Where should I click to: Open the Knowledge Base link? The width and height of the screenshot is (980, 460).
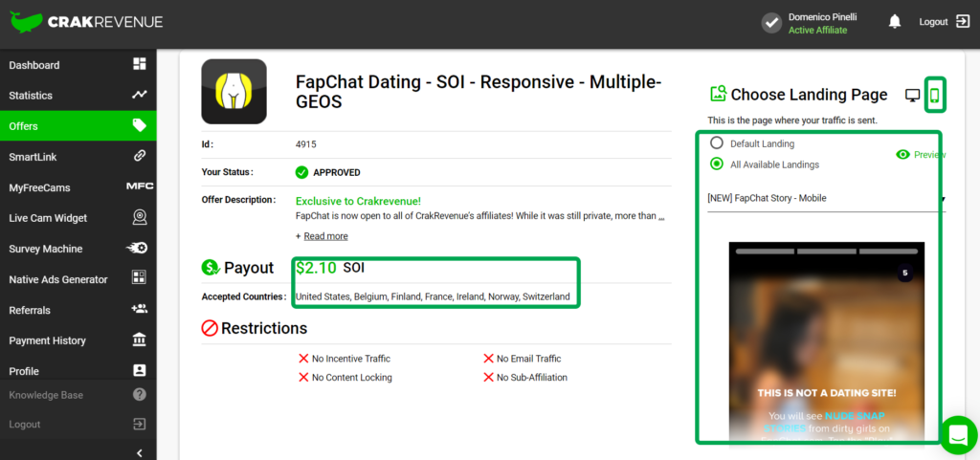46,395
